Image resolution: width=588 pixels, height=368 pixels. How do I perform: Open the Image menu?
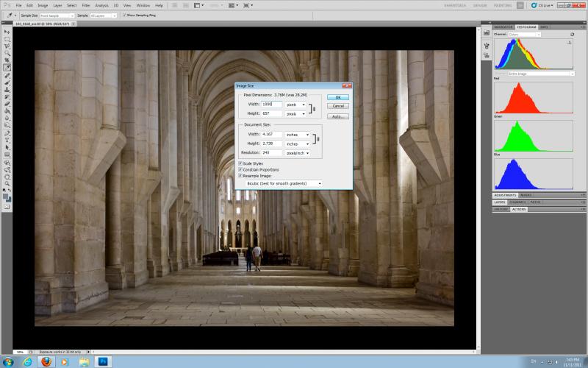(43, 6)
